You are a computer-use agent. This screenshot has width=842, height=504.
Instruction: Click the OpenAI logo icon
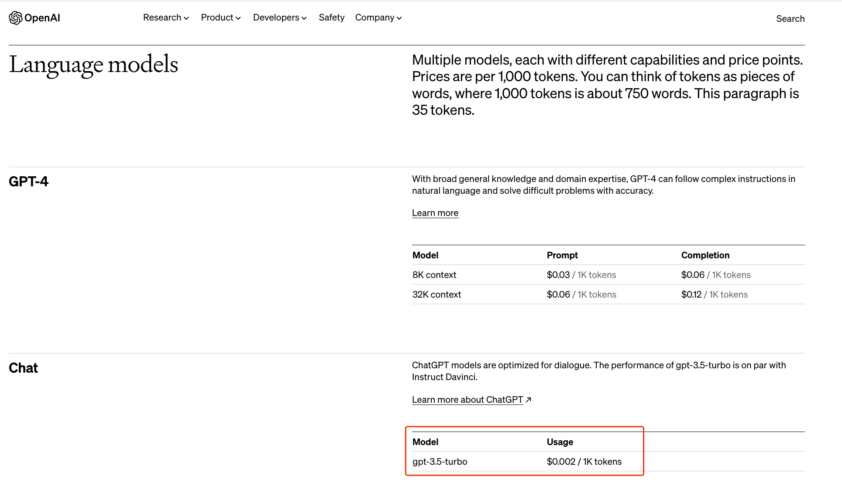point(15,18)
